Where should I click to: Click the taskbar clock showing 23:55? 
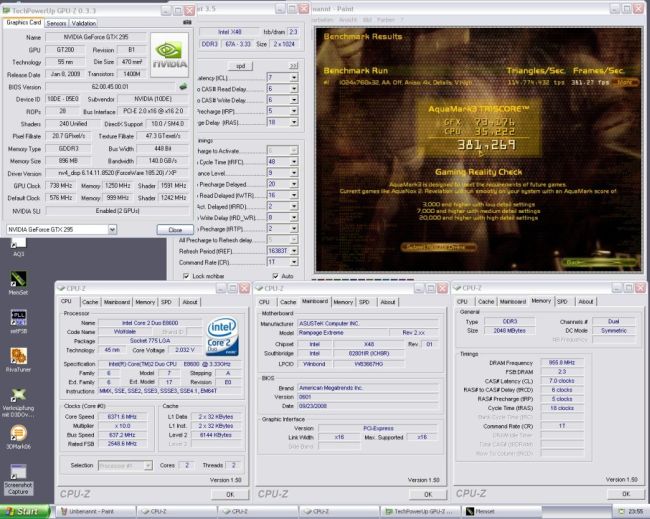click(635, 512)
